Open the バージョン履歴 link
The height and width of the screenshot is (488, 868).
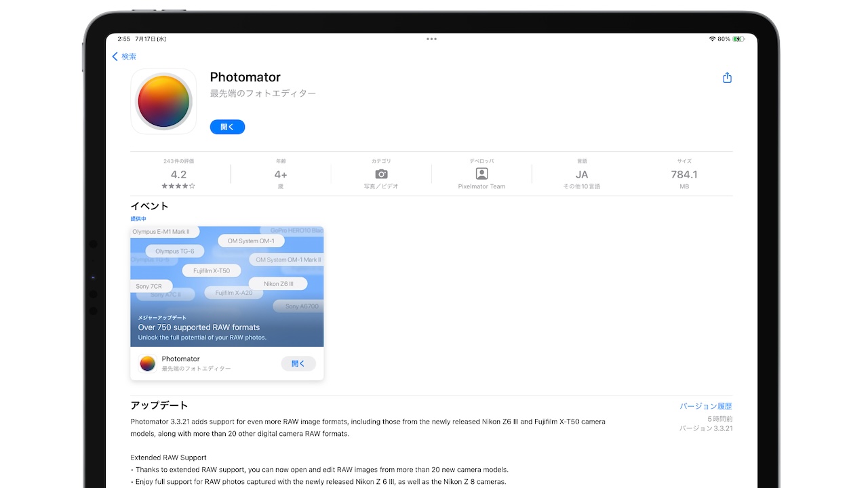point(706,406)
